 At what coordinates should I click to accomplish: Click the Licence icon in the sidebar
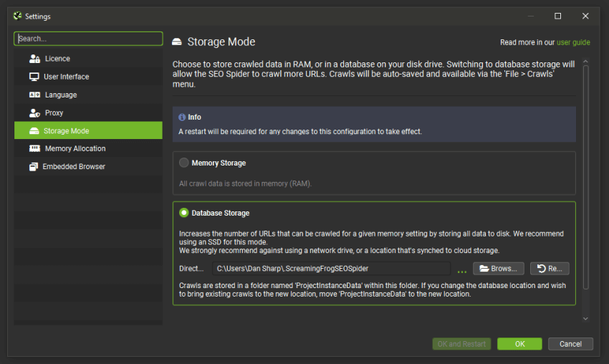click(x=34, y=59)
